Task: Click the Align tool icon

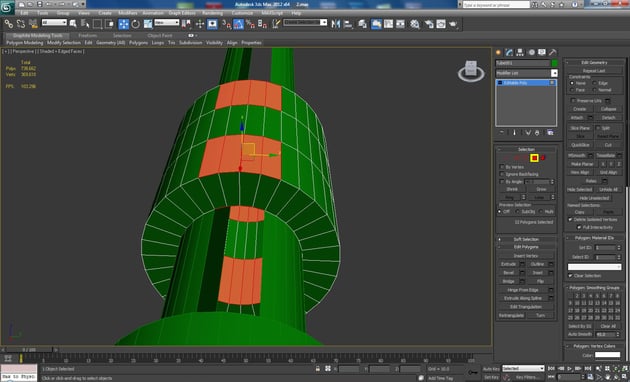Action: point(348,24)
